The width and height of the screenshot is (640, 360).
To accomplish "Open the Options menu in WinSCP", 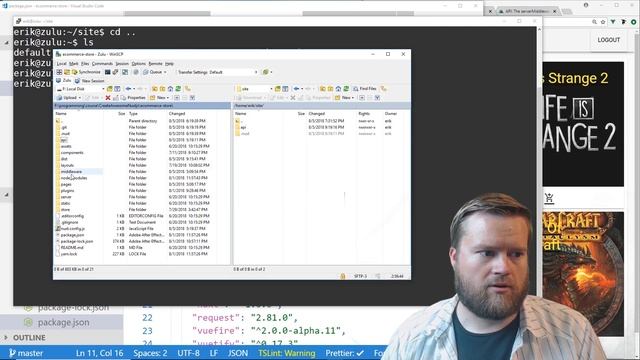I will point(138,64).
